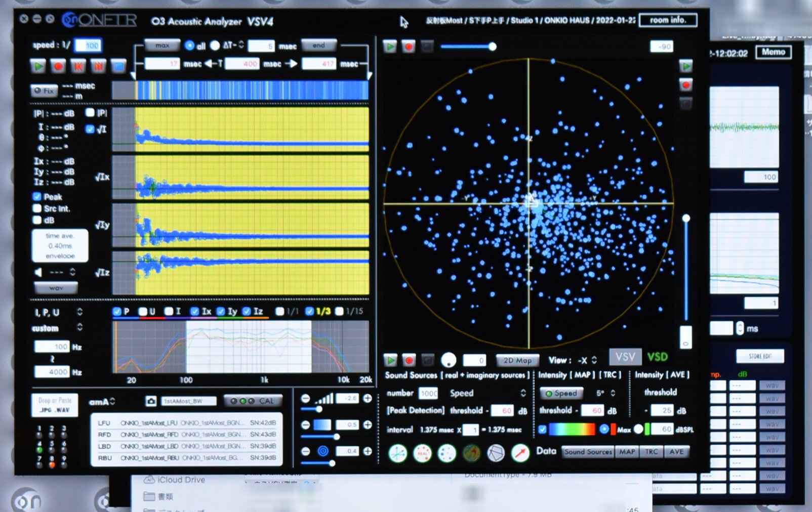Click plus beside the 0.5 value
This screenshot has width=812, height=512.
368,424
